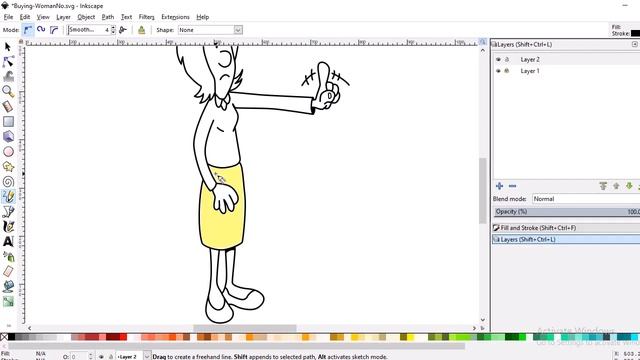Set mode to BSpline path

click(x=54, y=30)
